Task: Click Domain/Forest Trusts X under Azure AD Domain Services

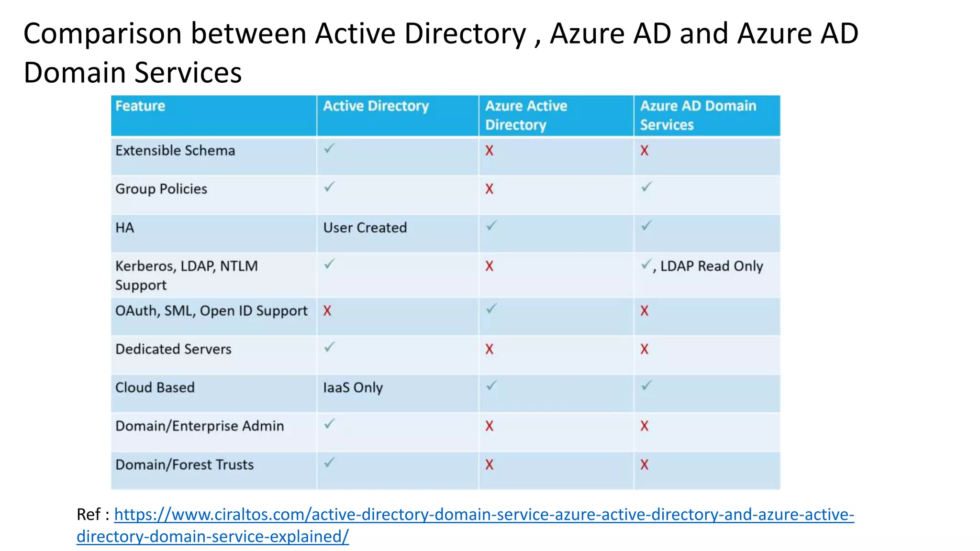Action: click(x=645, y=465)
